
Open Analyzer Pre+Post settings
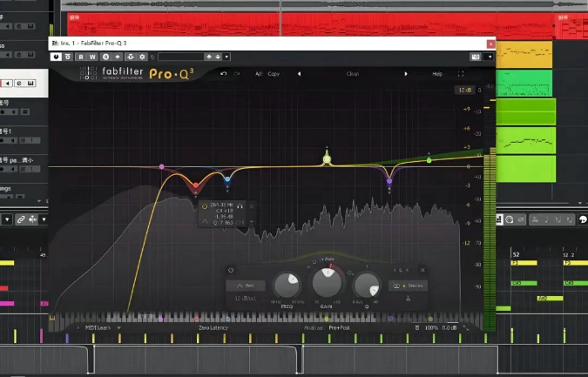(339, 327)
